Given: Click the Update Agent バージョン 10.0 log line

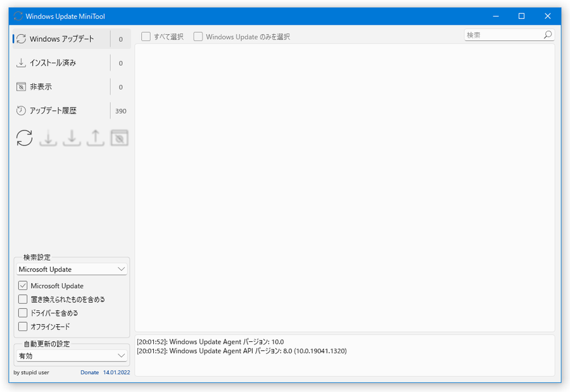Looking at the screenshot, I should [210, 342].
